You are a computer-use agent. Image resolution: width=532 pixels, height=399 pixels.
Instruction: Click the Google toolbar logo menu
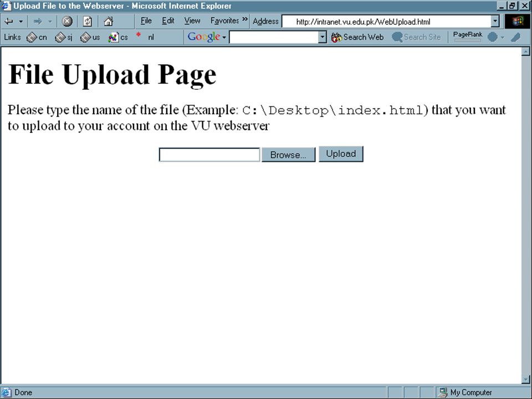(207, 37)
